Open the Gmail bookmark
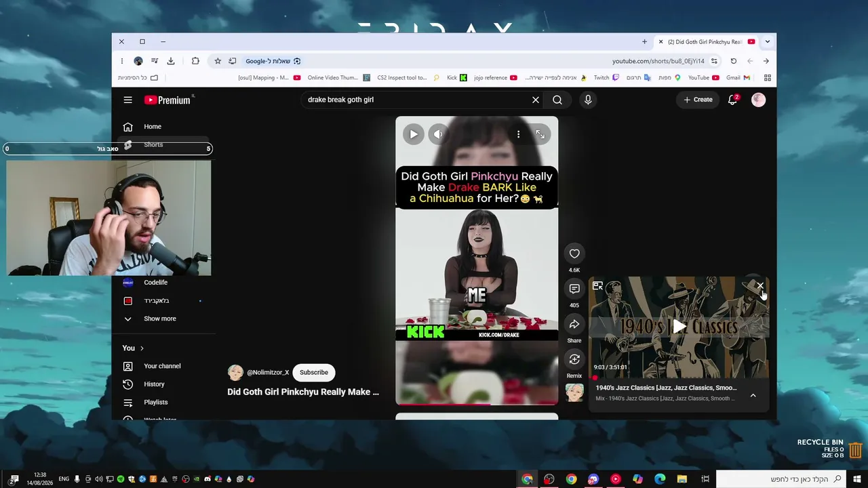This screenshot has height=488, width=868. 738,78
